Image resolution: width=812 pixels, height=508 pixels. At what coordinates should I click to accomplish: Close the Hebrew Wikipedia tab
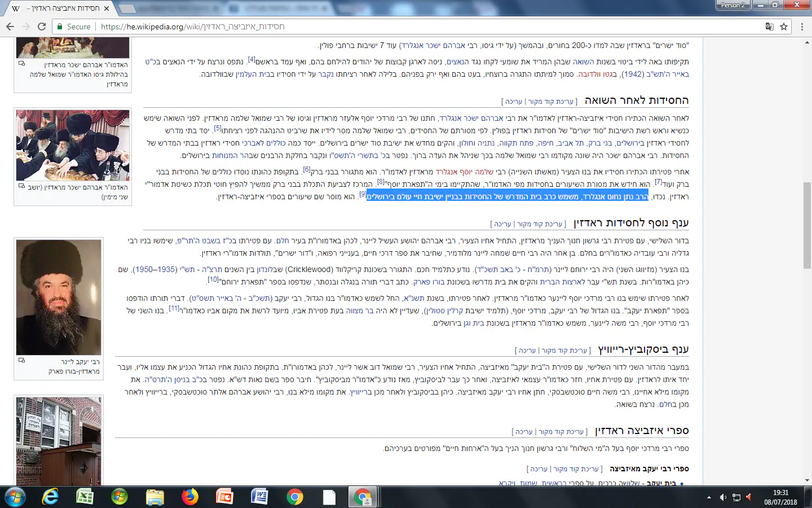click(x=107, y=8)
